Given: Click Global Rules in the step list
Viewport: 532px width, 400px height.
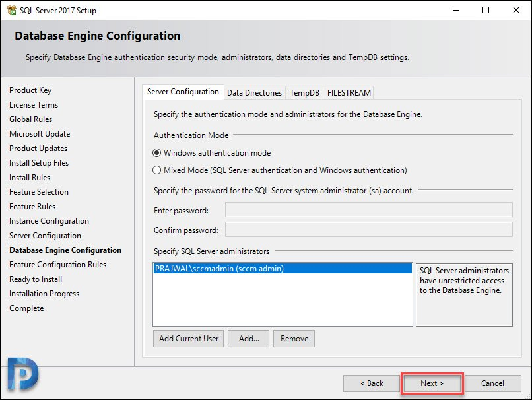Looking at the screenshot, I should [x=31, y=119].
